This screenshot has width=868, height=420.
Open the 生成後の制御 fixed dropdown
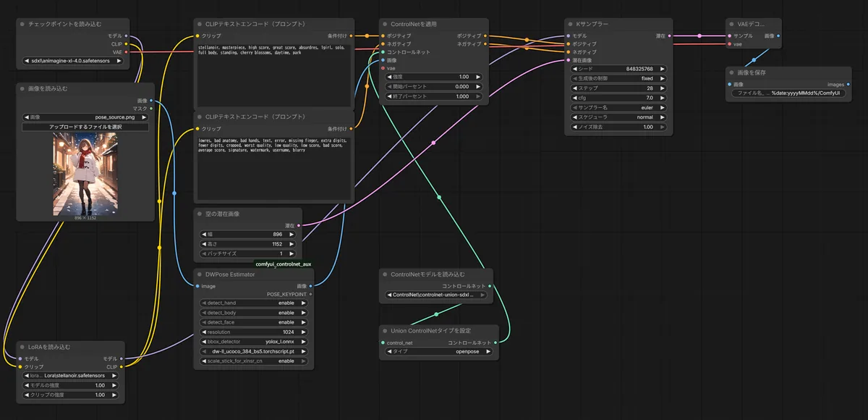(x=618, y=78)
